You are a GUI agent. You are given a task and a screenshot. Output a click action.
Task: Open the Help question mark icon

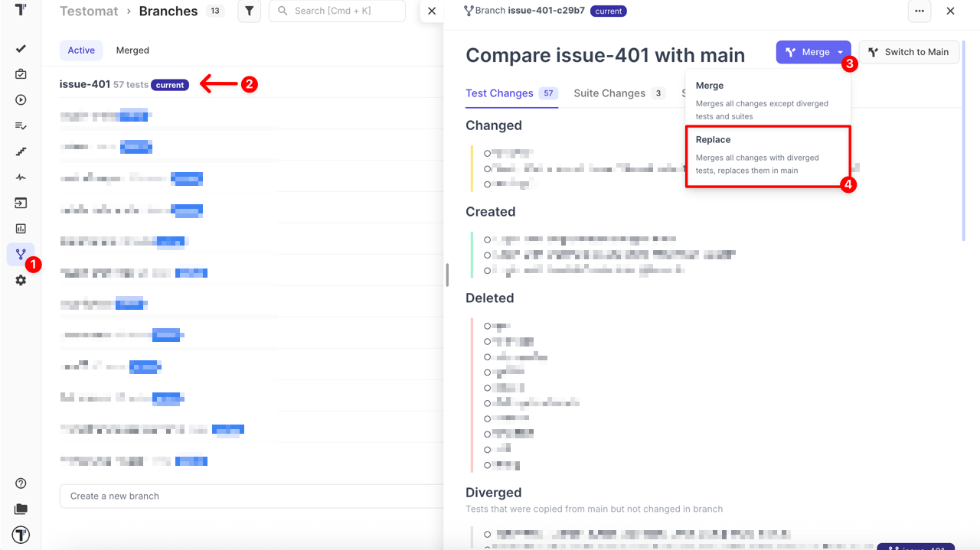coord(21,483)
